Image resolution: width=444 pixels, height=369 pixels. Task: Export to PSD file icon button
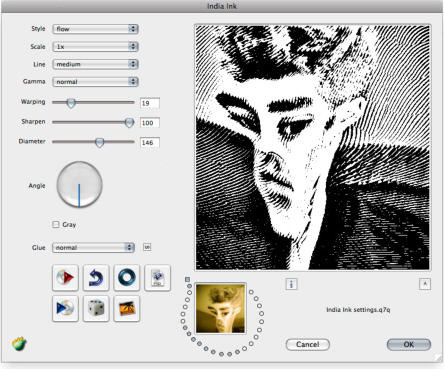click(x=157, y=278)
